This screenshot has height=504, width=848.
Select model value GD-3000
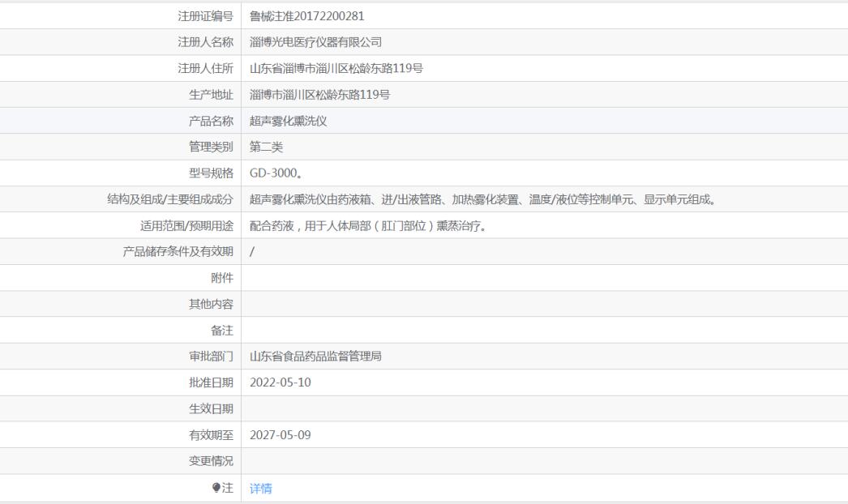point(276,173)
